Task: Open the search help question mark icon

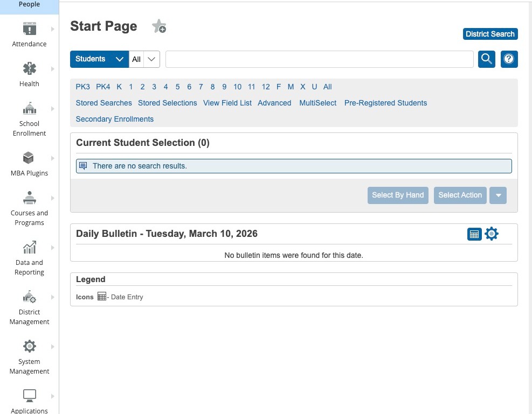Action: tap(509, 59)
